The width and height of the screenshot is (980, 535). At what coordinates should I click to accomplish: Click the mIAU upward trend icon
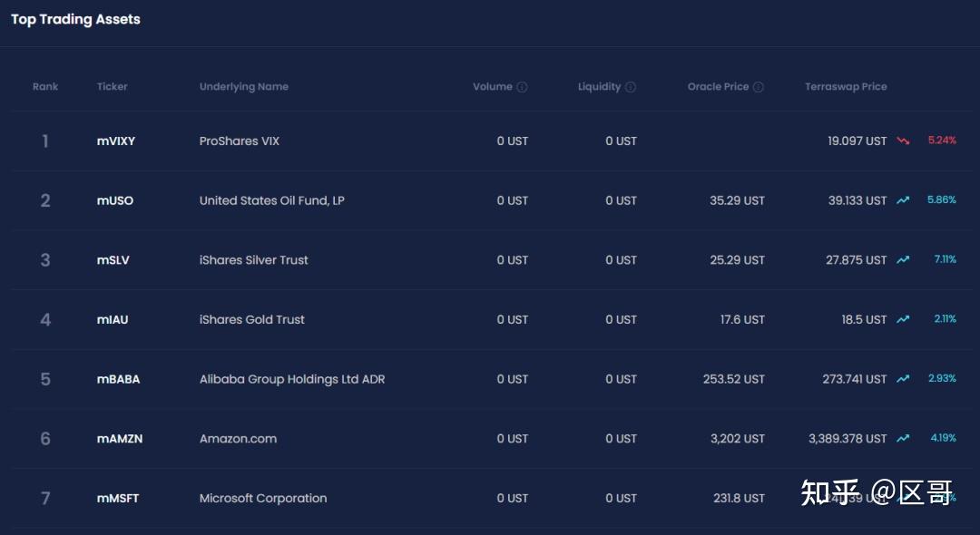point(903,319)
